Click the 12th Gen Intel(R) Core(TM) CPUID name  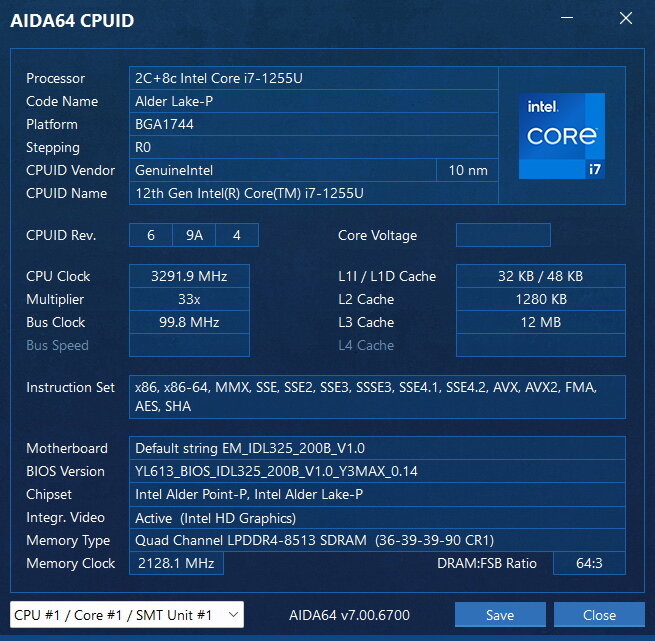coord(313,193)
